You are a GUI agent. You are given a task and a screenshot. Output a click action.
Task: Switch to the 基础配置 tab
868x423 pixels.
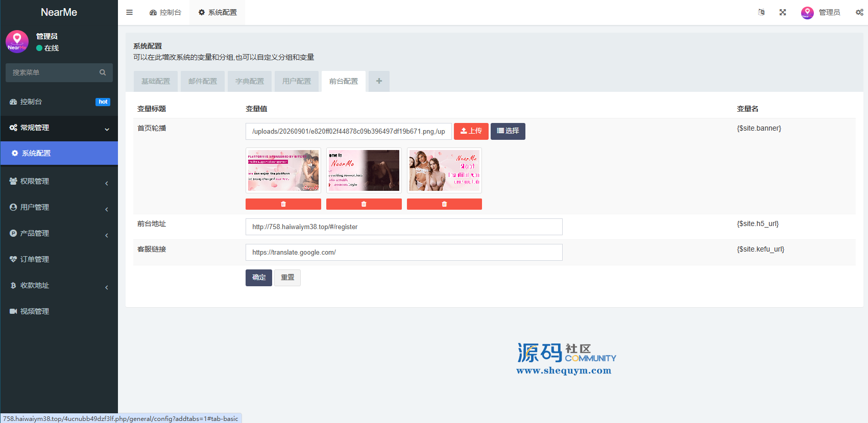(156, 81)
